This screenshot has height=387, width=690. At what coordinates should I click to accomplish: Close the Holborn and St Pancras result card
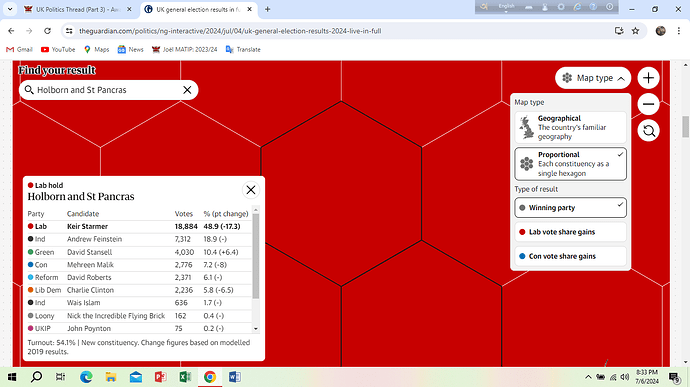251,190
